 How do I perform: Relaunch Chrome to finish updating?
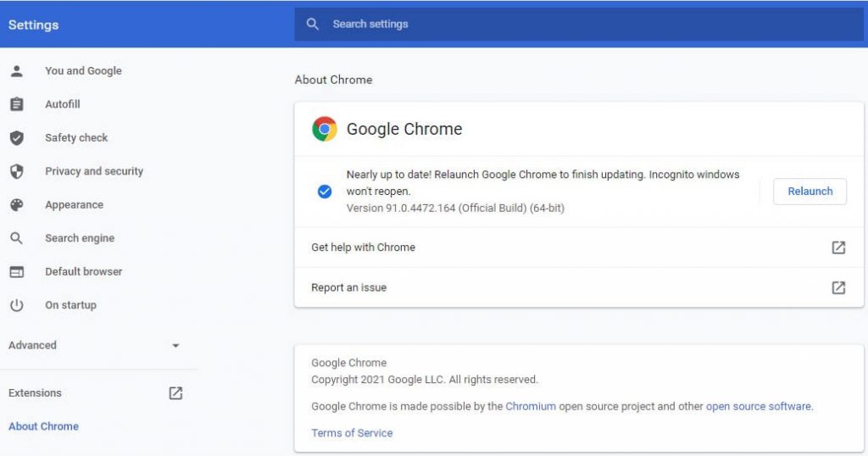click(x=810, y=192)
